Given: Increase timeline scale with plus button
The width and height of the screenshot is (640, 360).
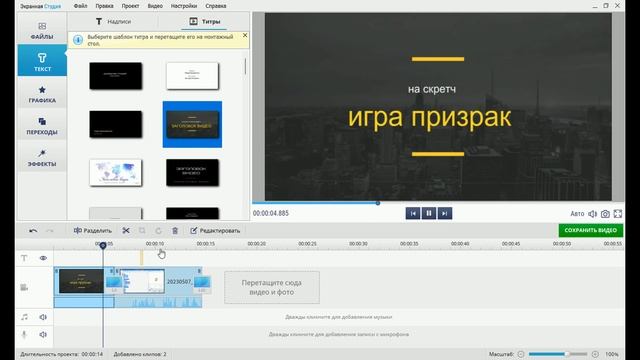Looking at the screenshot, I should [x=595, y=354].
